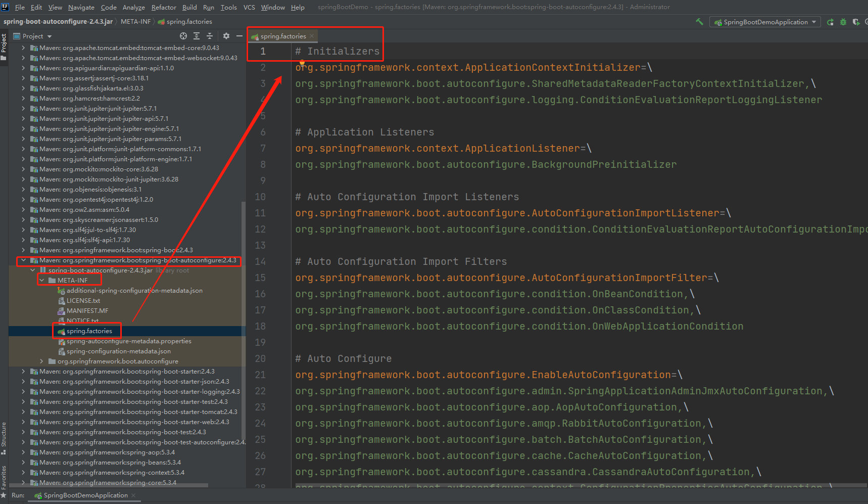This screenshot has width=868, height=504.
Task: Click the intention light bulb on line 2
Action: coord(302,63)
